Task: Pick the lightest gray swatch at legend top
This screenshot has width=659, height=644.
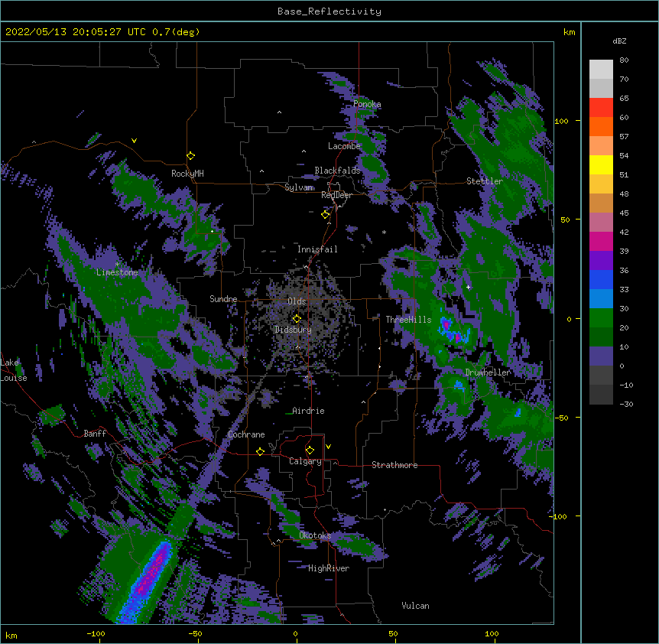Action: point(601,69)
